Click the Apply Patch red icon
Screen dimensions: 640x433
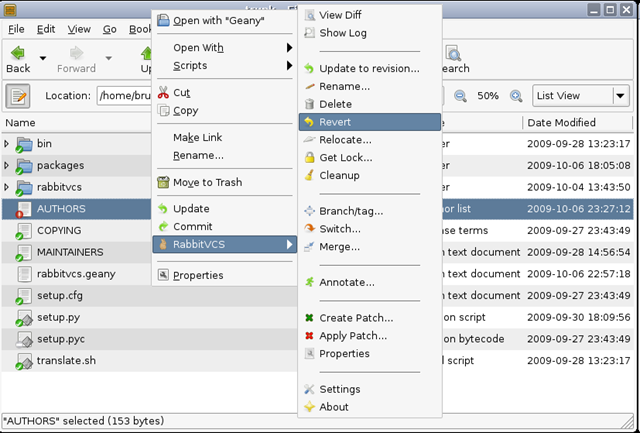tap(309, 336)
